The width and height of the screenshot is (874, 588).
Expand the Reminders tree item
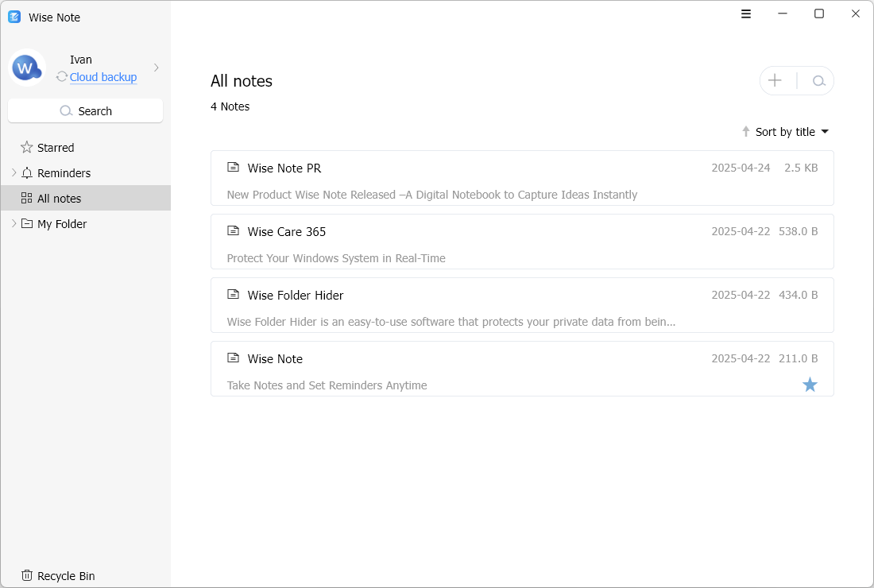click(x=14, y=172)
